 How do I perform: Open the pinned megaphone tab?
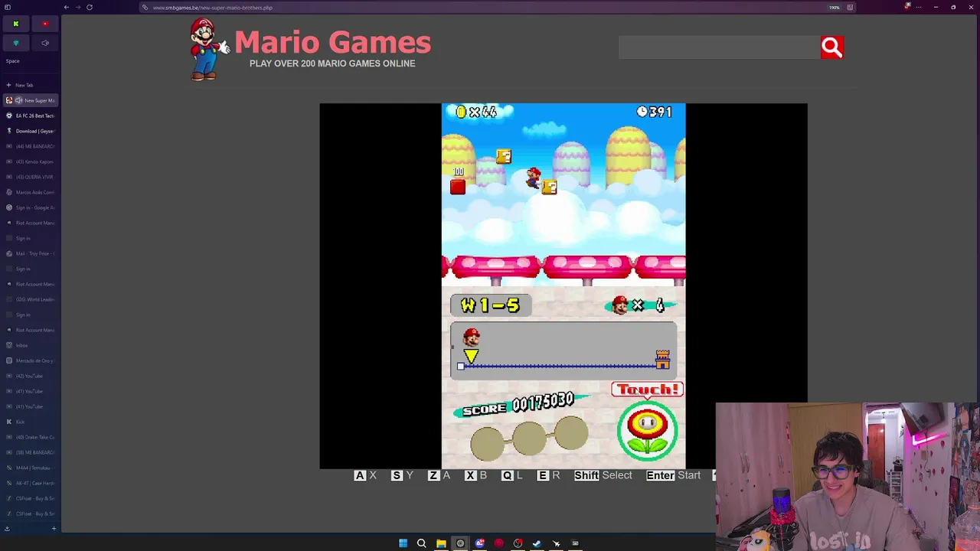(x=45, y=43)
